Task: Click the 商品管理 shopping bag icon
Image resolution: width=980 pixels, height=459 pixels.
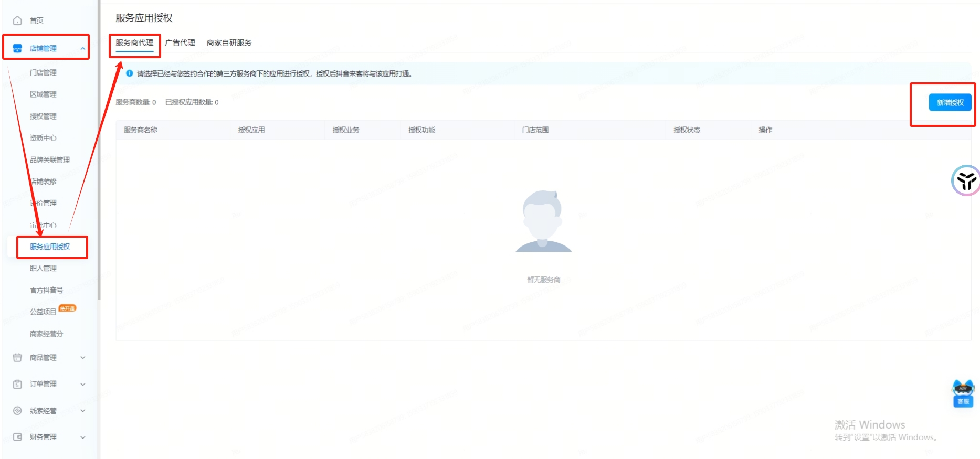Action: [17, 358]
